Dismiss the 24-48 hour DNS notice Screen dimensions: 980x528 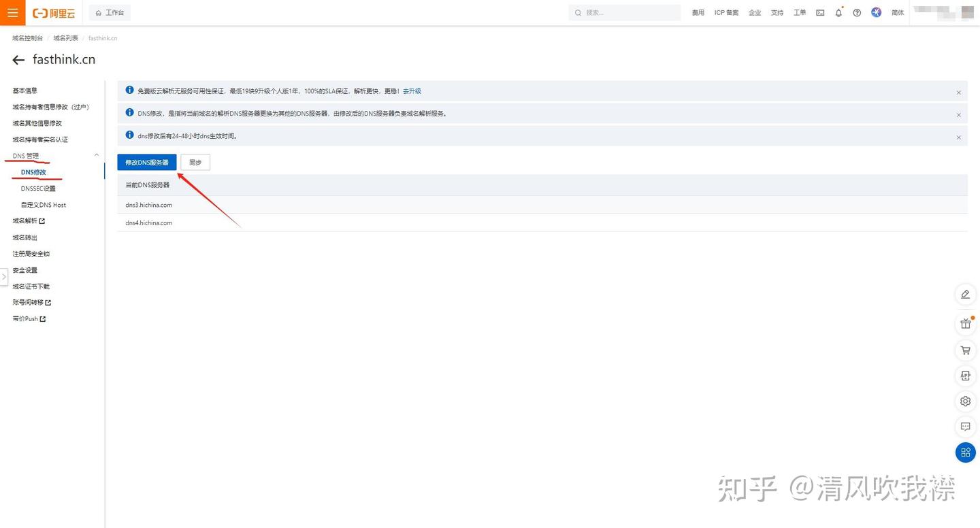point(958,137)
